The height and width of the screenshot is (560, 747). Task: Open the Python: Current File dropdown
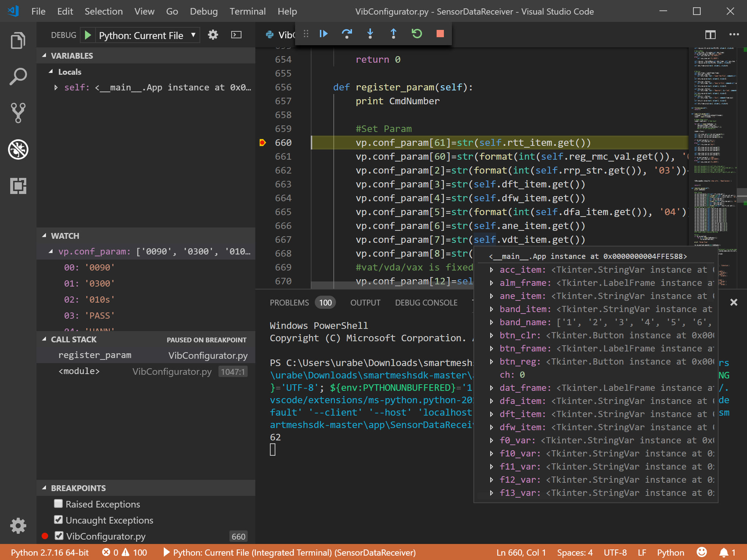coord(194,35)
